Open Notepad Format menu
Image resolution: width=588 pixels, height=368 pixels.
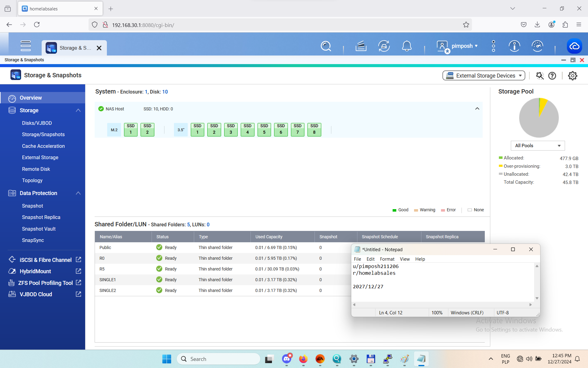(x=387, y=259)
